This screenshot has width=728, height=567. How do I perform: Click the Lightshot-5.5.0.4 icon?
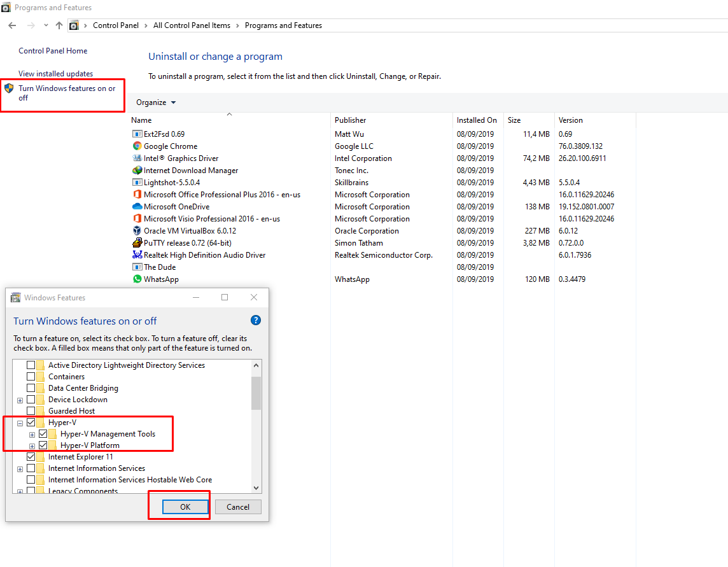point(137,182)
